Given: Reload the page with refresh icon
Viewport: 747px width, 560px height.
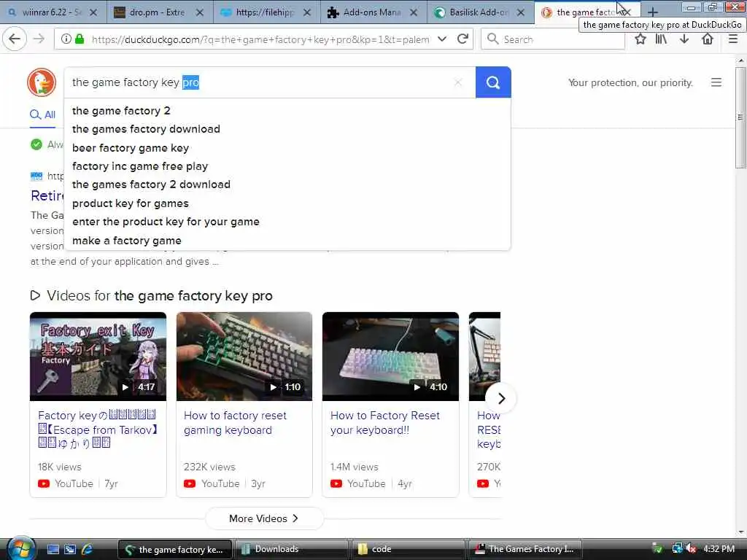Looking at the screenshot, I should pyautogui.click(x=462, y=39).
